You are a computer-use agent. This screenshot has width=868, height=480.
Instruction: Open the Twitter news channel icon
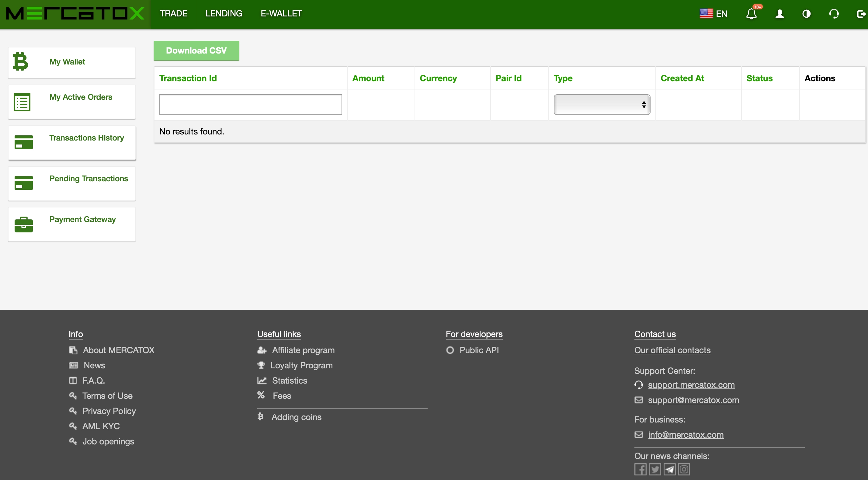click(x=655, y=469)
